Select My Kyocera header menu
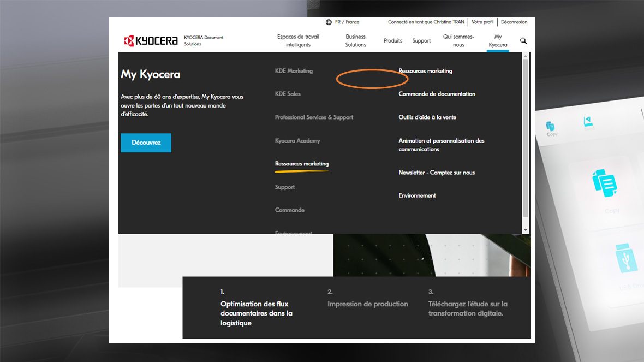The height and width of the screenshot is (362, 644). [498, 41]
